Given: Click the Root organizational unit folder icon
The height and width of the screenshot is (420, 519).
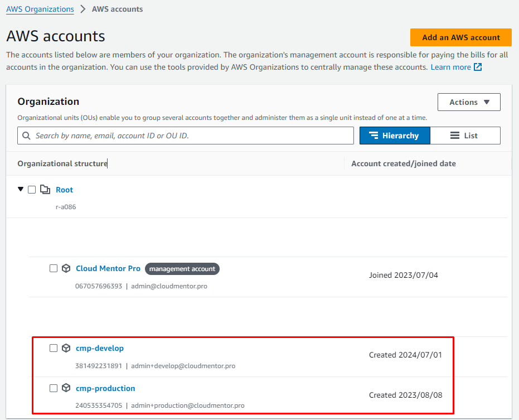Looking at the screenshot, I should (45, 190).
